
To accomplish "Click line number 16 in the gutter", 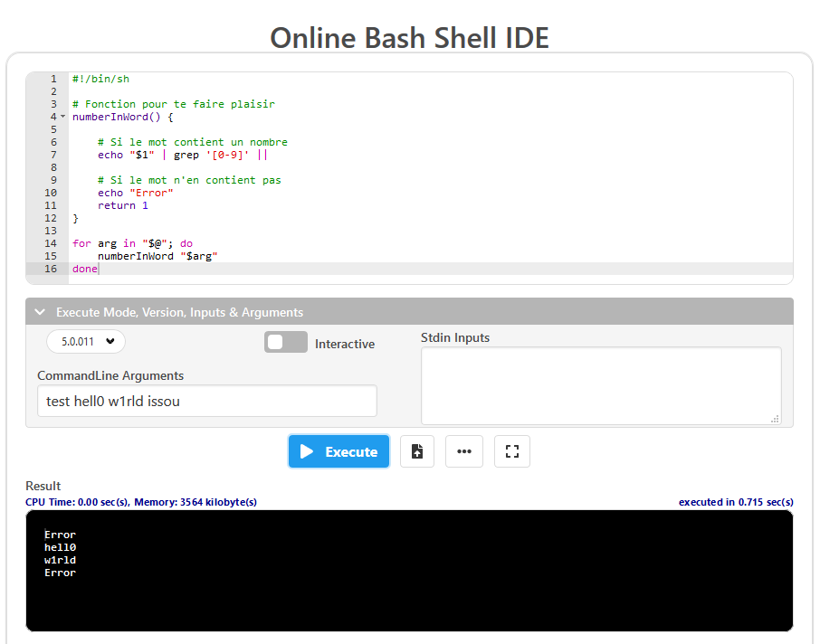I will click(51, 269).
